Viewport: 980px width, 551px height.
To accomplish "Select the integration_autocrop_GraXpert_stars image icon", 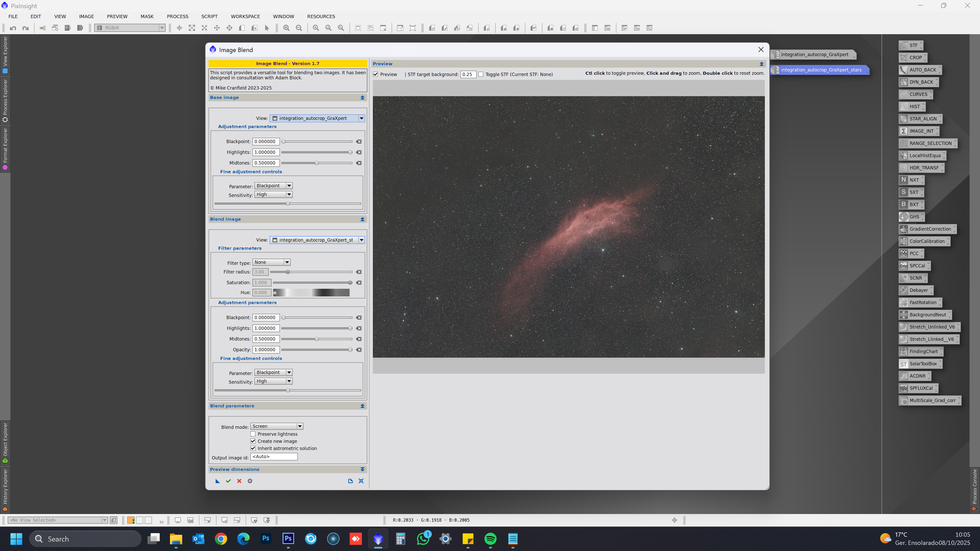I will 820,70.
